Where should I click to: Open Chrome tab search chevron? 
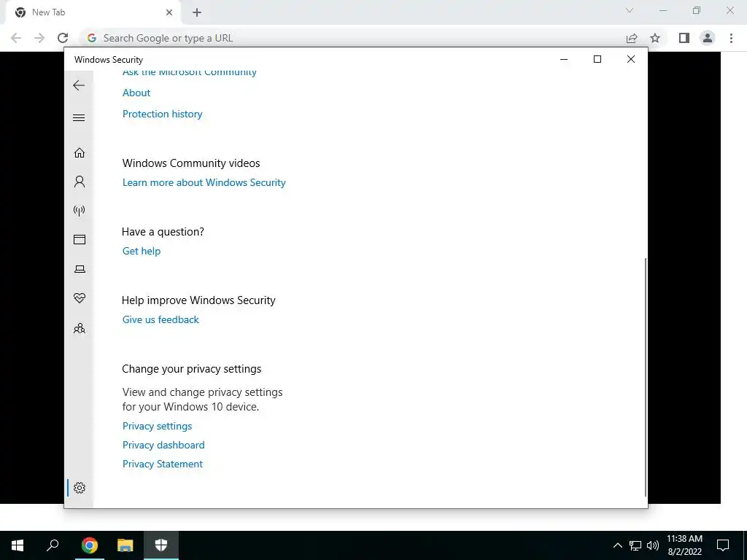pyautogui.click(x=630, y=10)
